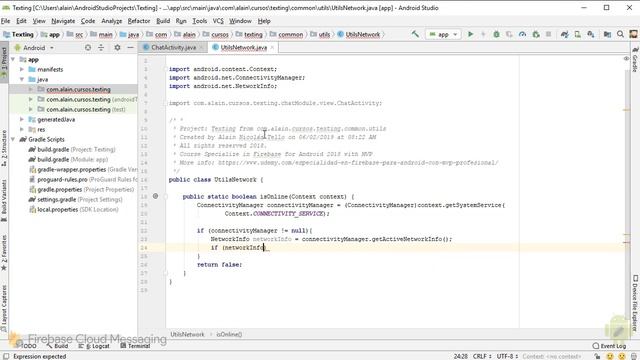This screenshot has height=360, width=640.
Task: Sync project with Gradle files icon
Action: [x=564, y=34]
